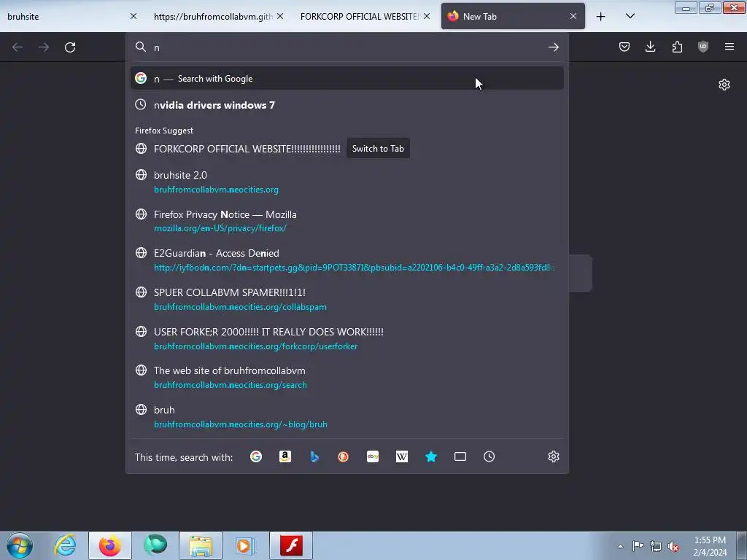
Task: Search history with clock icon
Action: click(489, 456)
